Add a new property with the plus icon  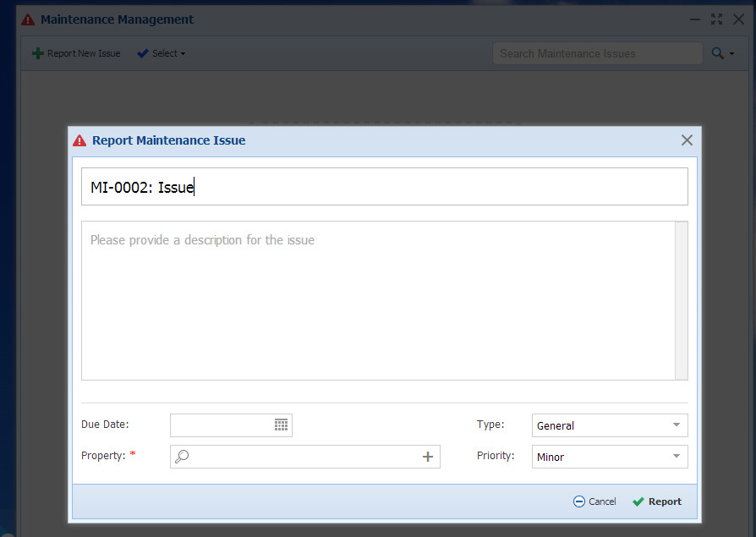click(428, 457)
